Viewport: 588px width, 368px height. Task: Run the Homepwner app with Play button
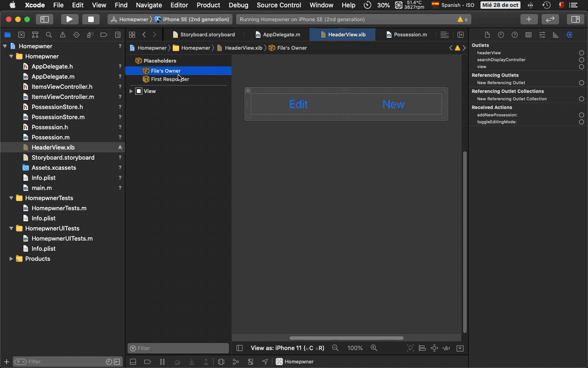(69, 19)
